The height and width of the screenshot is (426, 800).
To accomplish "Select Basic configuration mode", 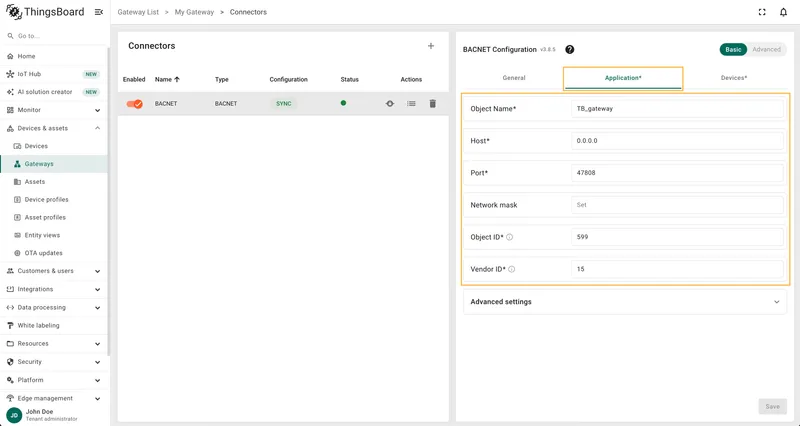I will (x=733, y=49).
